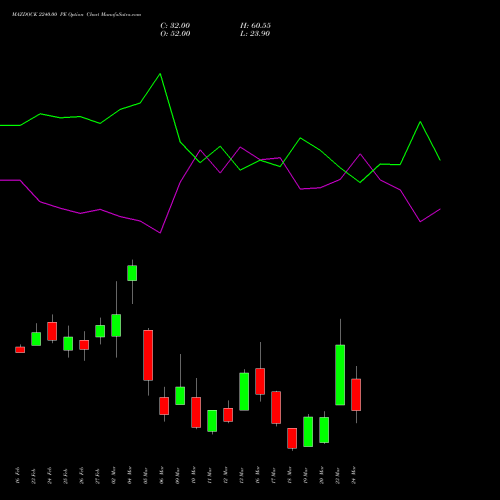
Task: Click the 25 Feb date label
Action: 66,476
